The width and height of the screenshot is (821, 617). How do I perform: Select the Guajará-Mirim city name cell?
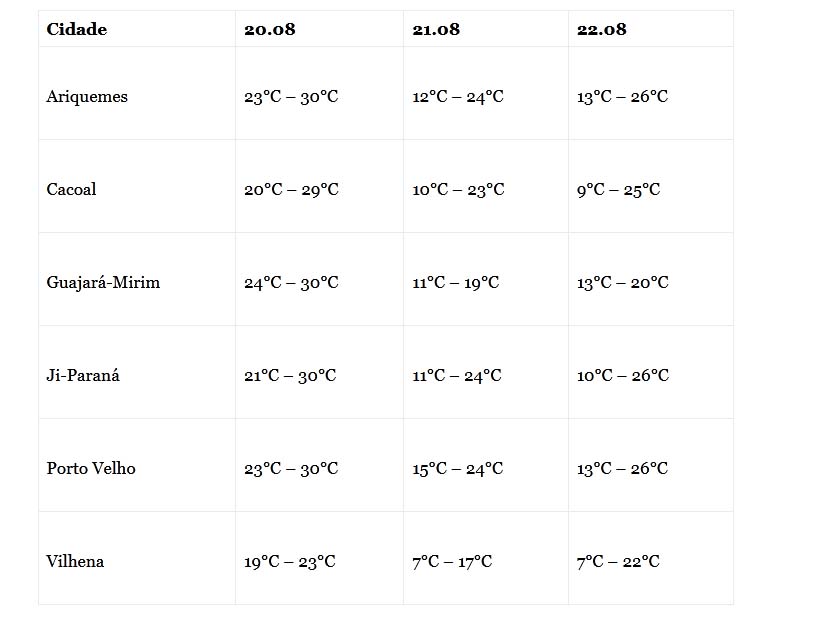point(103,283)
